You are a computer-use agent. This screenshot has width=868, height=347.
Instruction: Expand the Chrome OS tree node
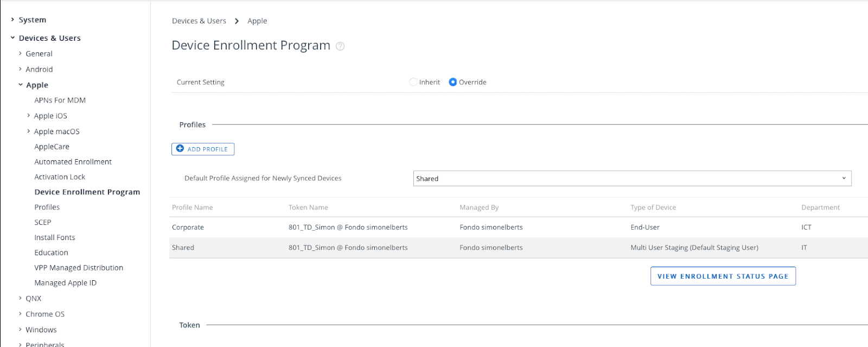[20, 314]
